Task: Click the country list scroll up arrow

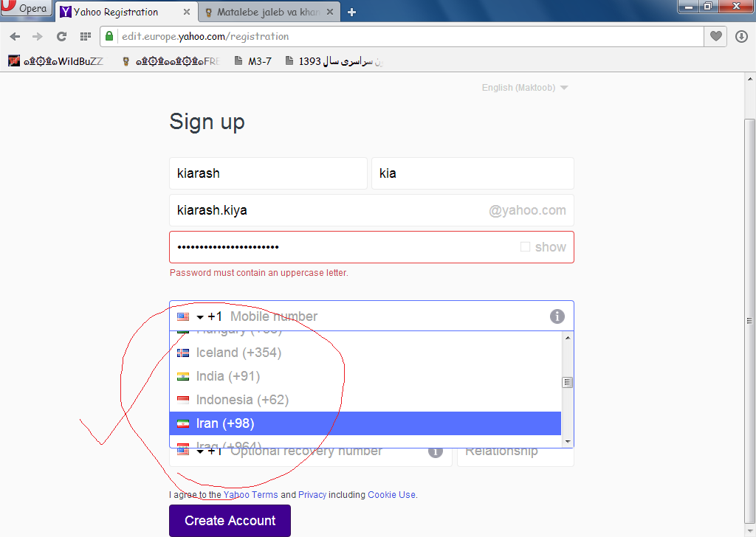Action: 568,338
